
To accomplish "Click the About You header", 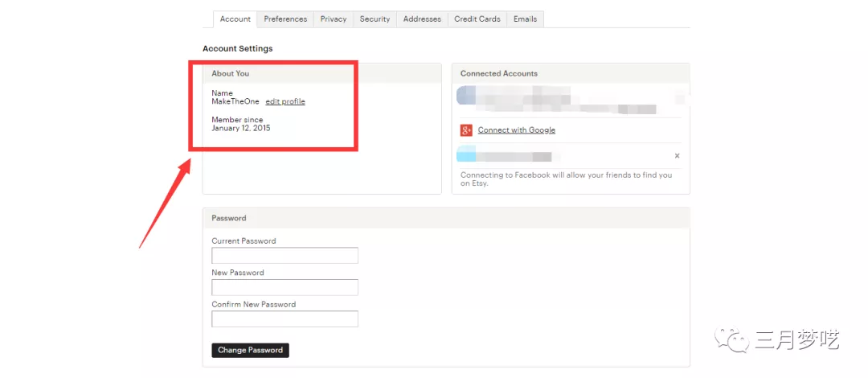I will coord(231,73).
